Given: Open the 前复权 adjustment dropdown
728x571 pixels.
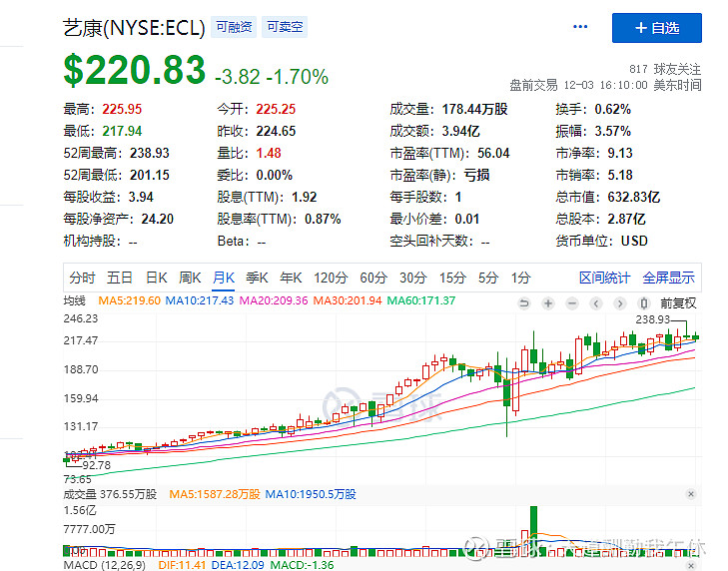Looking at the screenshot, I should [678, 303].
